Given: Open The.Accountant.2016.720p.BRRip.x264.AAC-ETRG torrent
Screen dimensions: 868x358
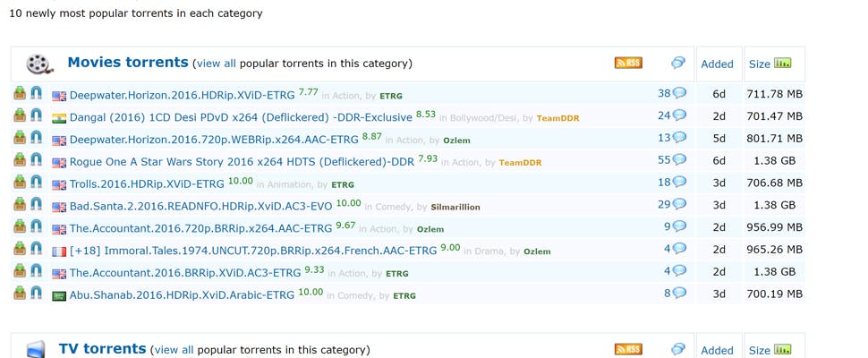Looking at the screenshot, I should coord(200,227).
